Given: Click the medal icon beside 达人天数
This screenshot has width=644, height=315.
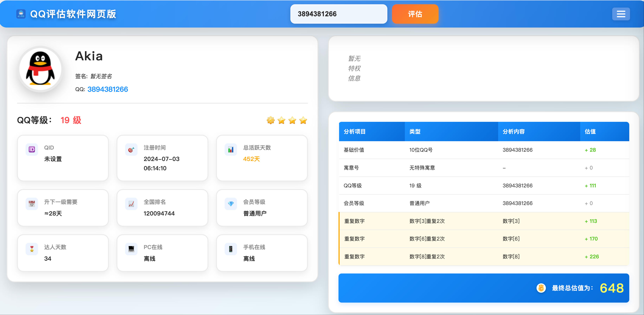Looking at the screenshot, I should (32, 249).
